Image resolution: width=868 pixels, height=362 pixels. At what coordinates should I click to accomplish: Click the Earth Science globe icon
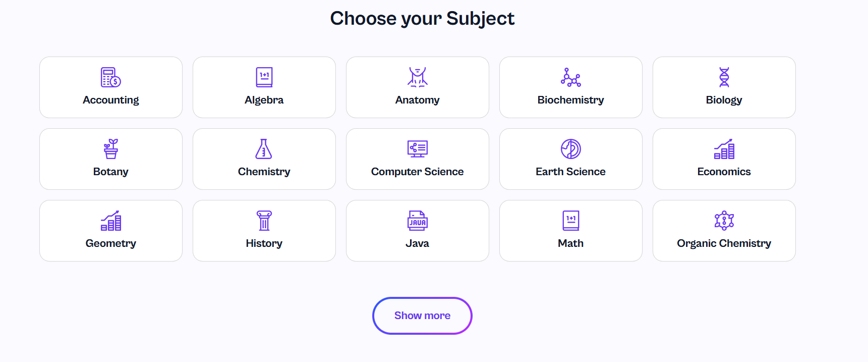571,149
